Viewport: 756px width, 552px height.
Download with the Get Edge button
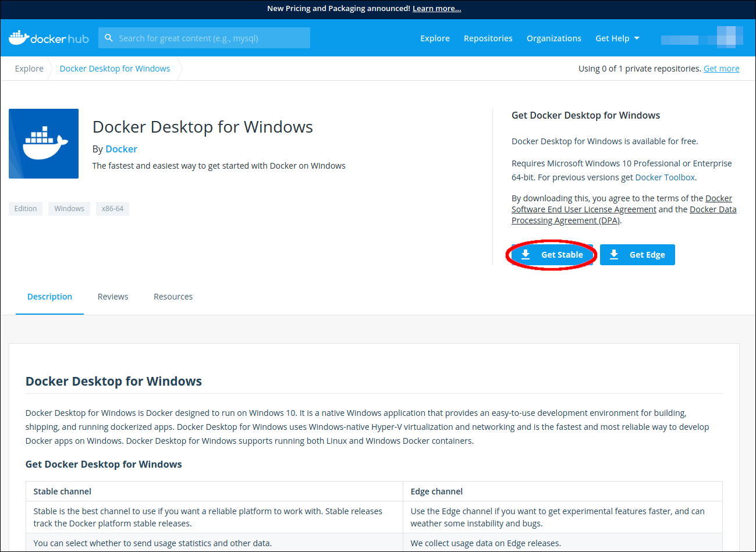[637, 255]
